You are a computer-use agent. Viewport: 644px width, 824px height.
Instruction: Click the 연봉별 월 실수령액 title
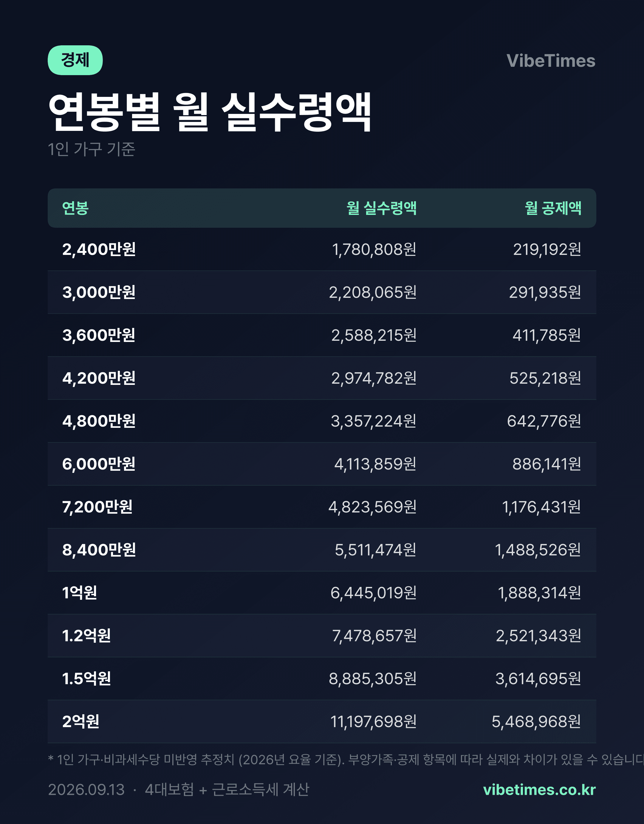coord(210,112)
